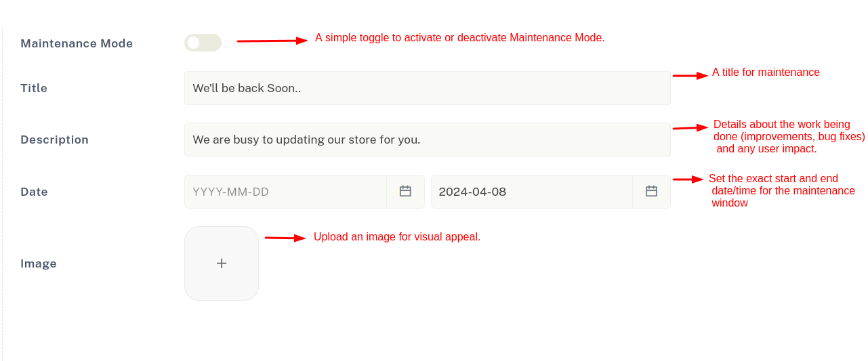868x361 pixels.
Task: Click the "Date" field label
Action: pos(34,192)
